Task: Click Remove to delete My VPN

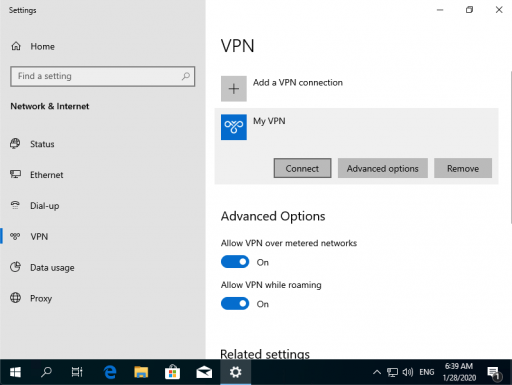Action: (463, 168)
